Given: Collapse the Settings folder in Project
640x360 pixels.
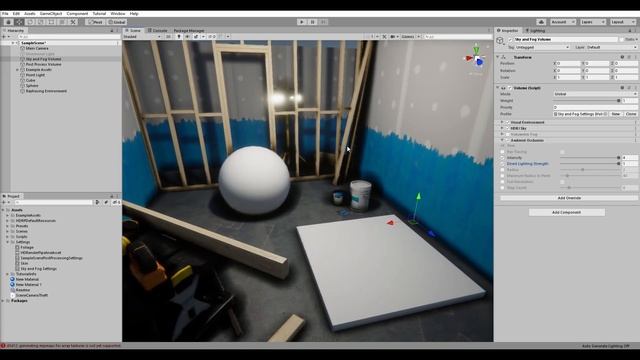Looking at the screenshot, I should pos(7,242).
